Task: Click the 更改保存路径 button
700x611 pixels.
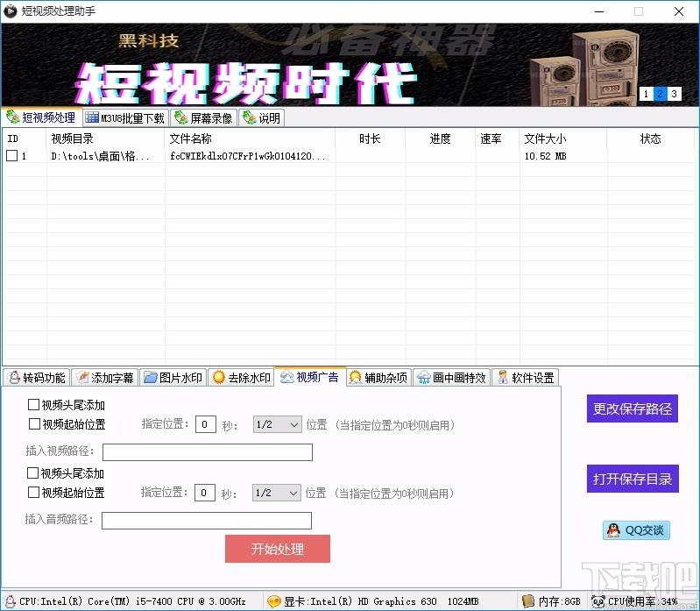Action: 632,409
